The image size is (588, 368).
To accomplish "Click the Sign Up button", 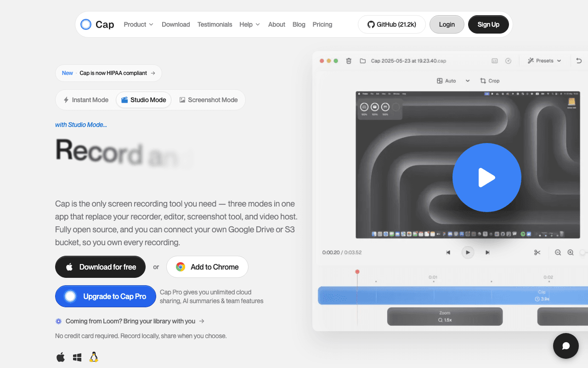I will pos(488,24).
